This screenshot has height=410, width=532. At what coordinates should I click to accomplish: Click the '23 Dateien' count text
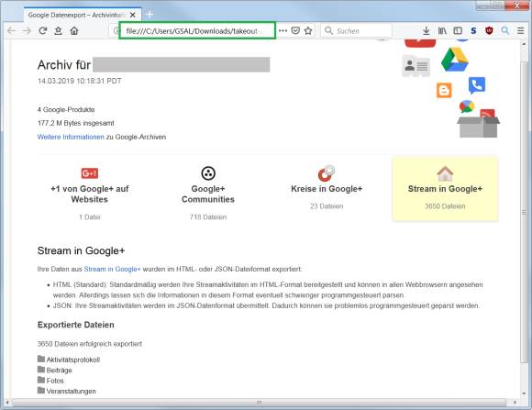point(327,206)
